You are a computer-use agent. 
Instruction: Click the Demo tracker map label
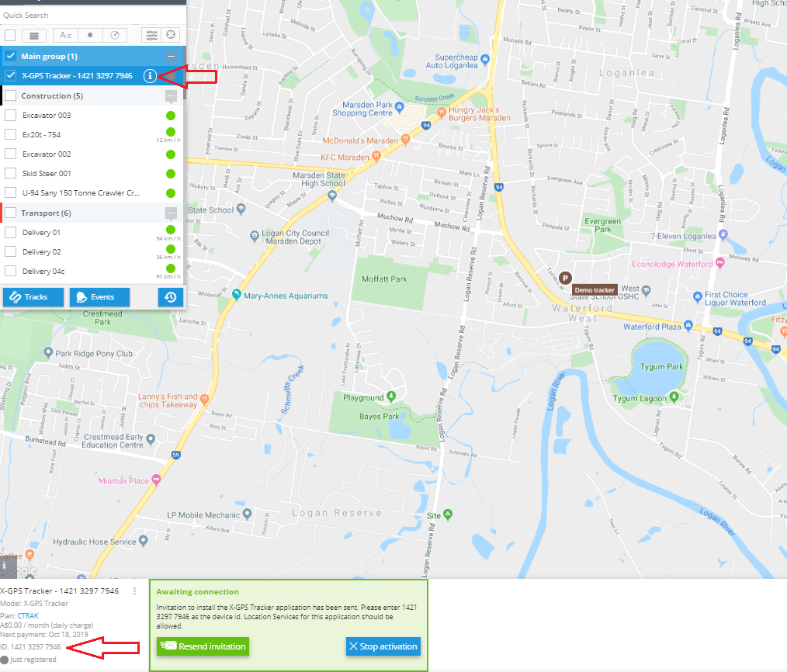(595, 290)
